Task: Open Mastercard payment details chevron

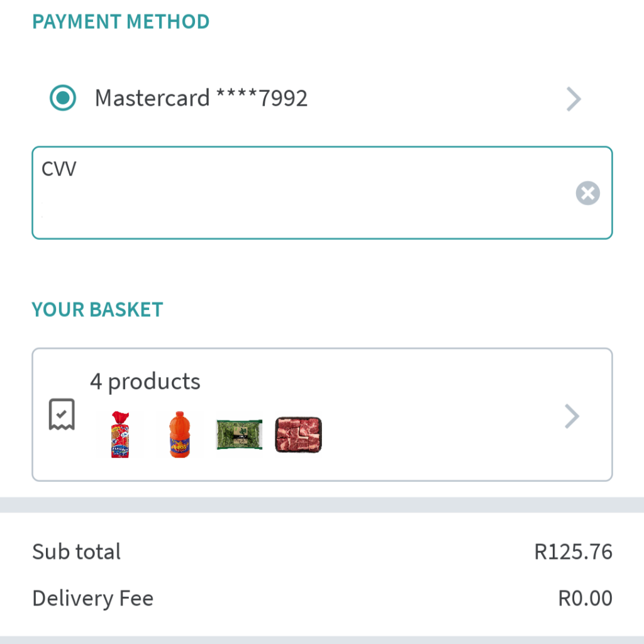Action: click(x=574, y=99)
